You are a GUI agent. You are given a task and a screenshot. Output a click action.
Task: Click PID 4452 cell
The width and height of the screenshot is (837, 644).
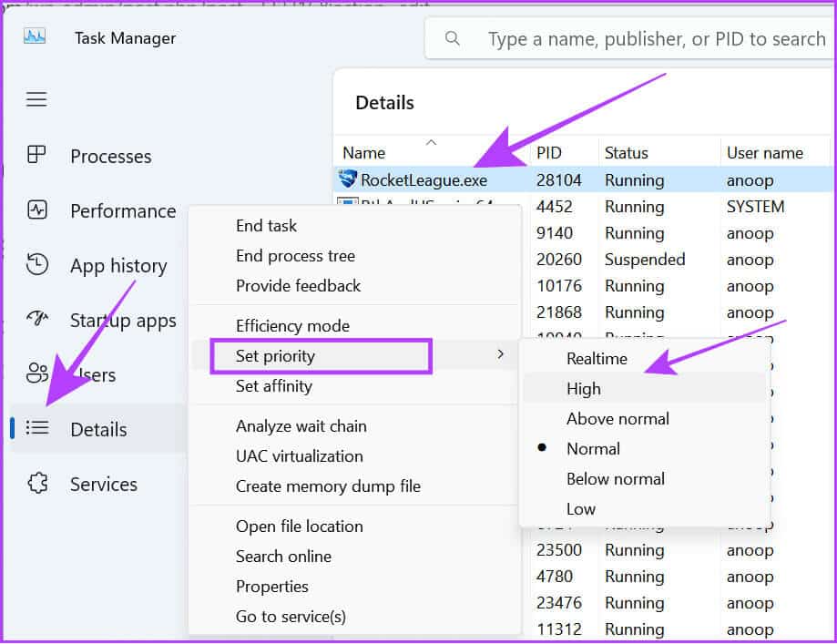click(x=554, y=206)
